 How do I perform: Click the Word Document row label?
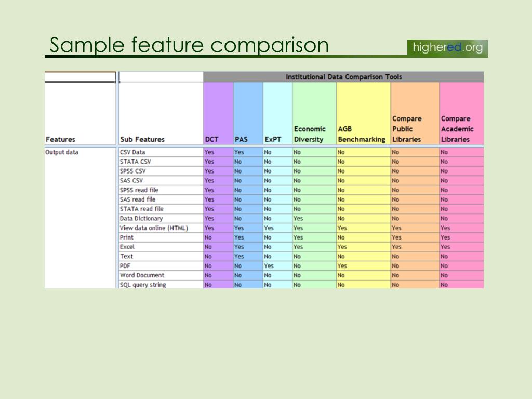[x=142, y=275]
